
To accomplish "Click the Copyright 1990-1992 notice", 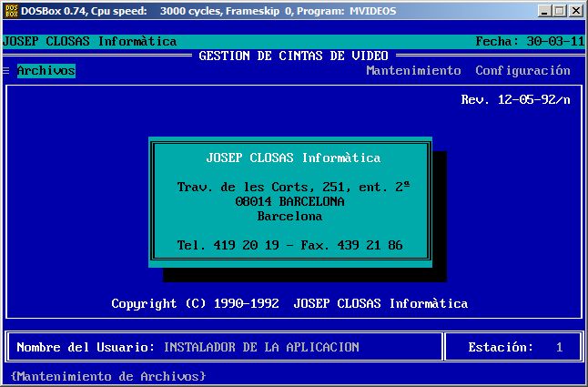I will tap(289, 304).
